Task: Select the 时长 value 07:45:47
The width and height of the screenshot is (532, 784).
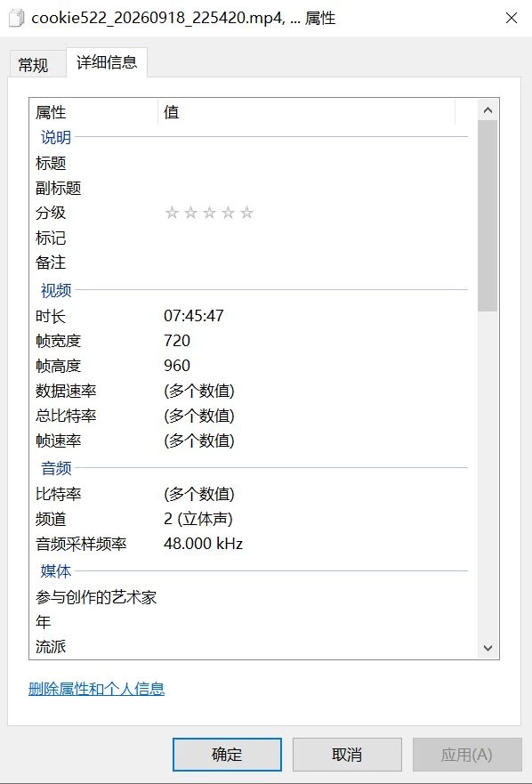Action: pyautogui.click(x=194, y=316)
